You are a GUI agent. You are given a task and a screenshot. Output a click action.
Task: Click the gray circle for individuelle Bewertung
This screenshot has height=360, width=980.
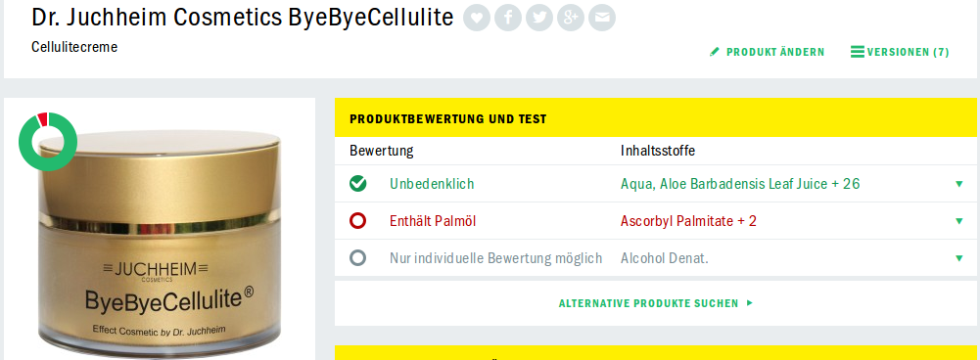click(x=358, y=257)
